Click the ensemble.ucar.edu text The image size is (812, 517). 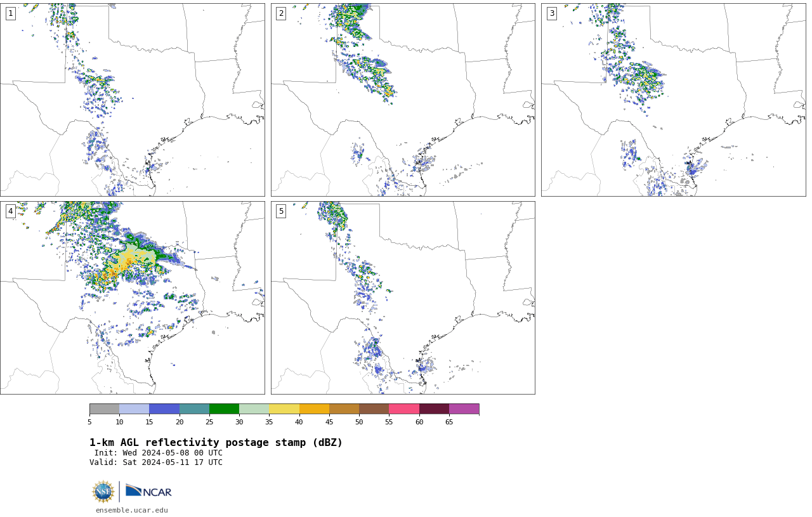pyautogui.click(x=132, y=510)
